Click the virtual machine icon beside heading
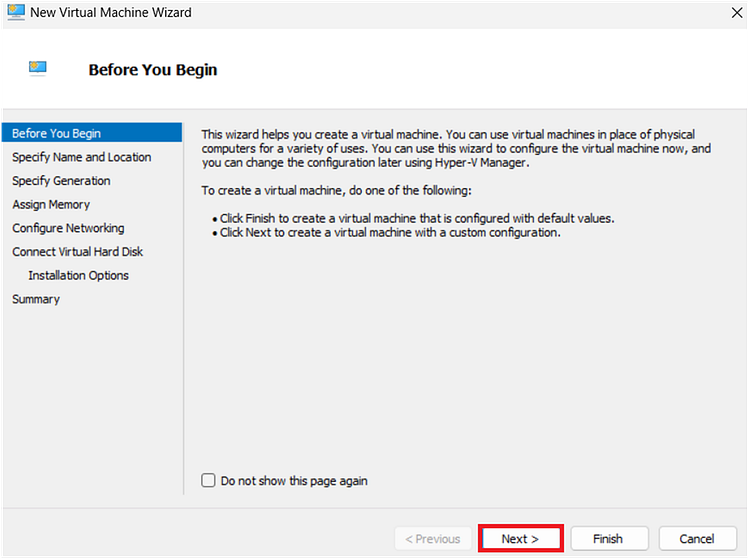The width and height of the screenshot is (750, 559). [x=37, y=68]
